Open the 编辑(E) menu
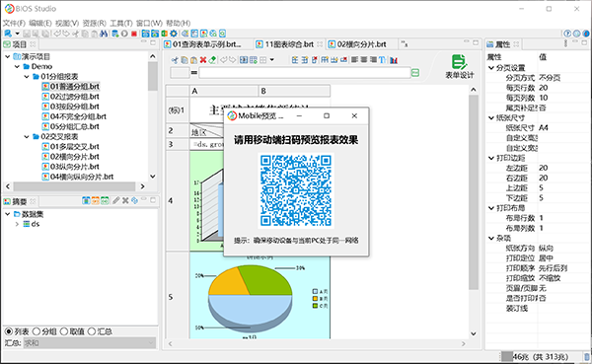Screen dimensions: 592x364 pyautogui.click(x=40, y=23)
